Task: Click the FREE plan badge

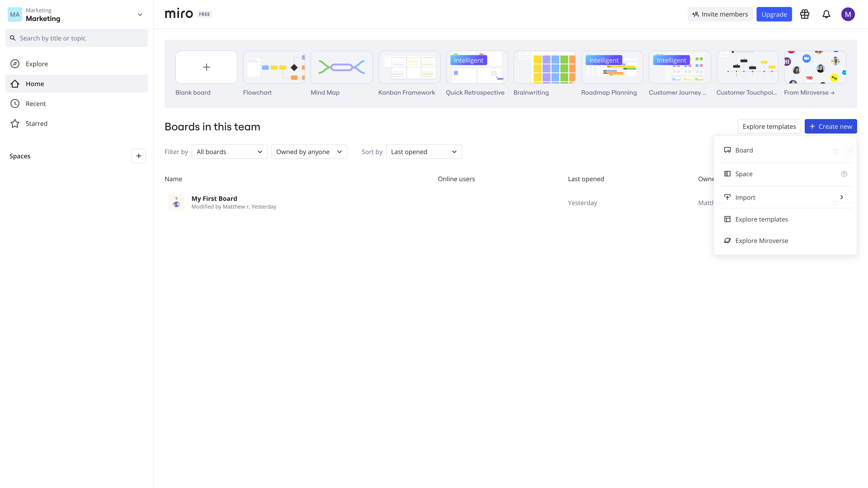Action: click(204, 14)
